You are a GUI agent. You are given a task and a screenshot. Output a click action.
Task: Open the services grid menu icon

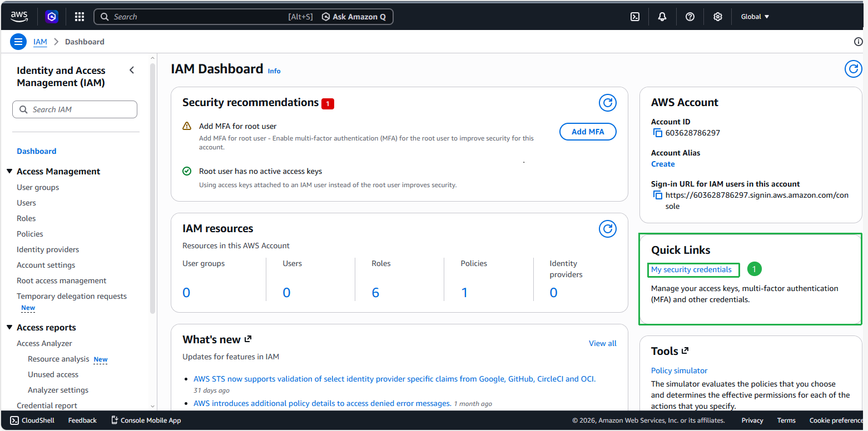click(x=80, y=17)
